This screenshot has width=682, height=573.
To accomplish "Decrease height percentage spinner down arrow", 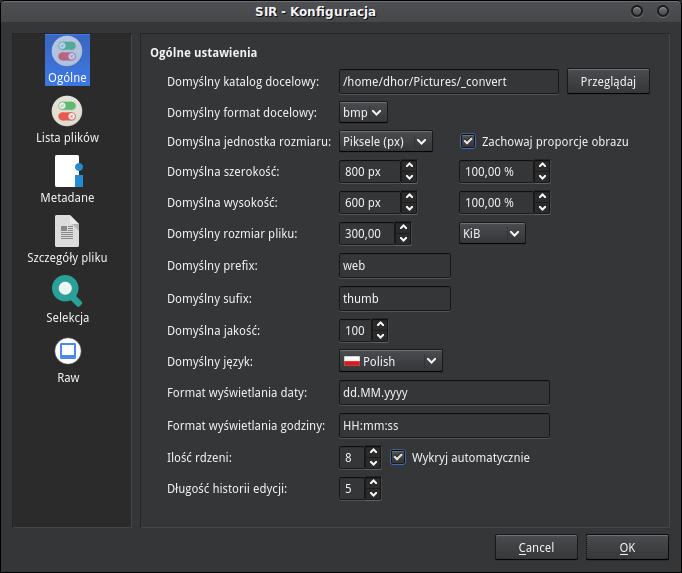I will click(x=542, y=208).
